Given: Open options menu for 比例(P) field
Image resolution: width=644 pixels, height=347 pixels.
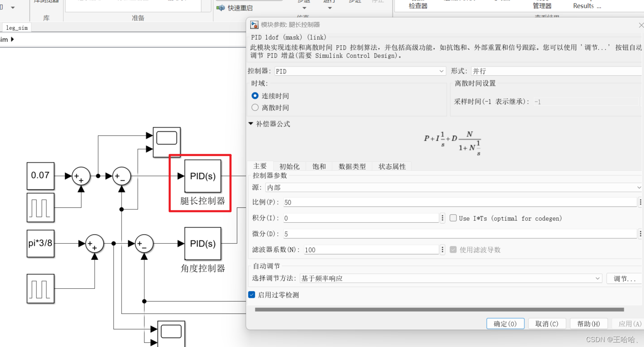Looking at the screenshot, I should coord(641,202).
